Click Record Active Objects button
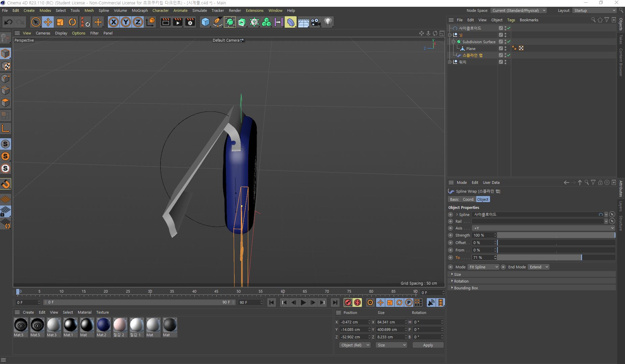The width and height of the screenshot is (625, 364). pos(348,302)
